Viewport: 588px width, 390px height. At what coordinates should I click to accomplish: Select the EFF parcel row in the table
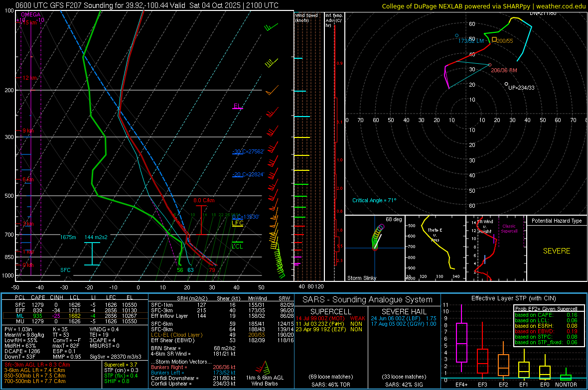75,310
